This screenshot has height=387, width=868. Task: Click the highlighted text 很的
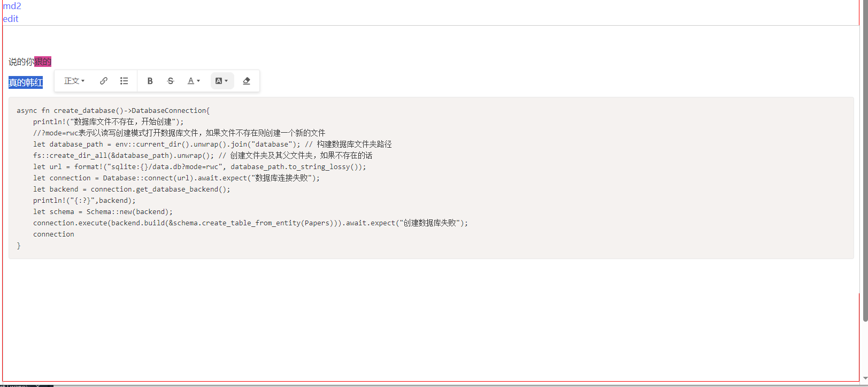tap(43, 62)
